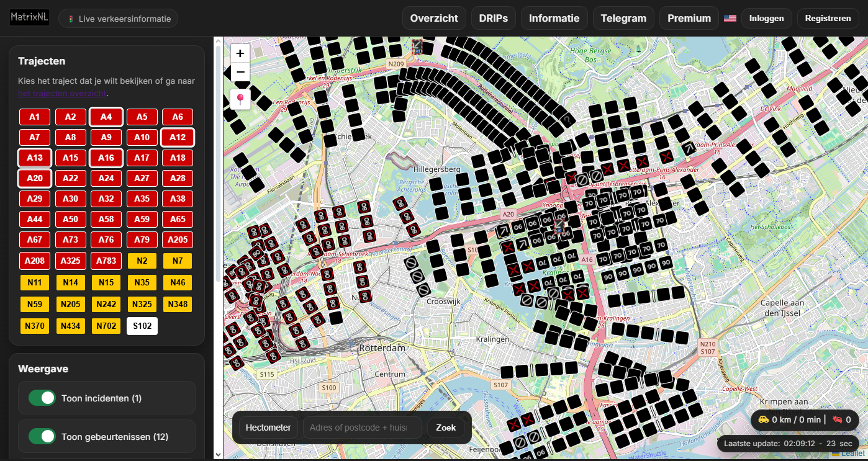This screenshot has width=868, height=461.
Task: Zoom in on the map
Action: [240, 53]
